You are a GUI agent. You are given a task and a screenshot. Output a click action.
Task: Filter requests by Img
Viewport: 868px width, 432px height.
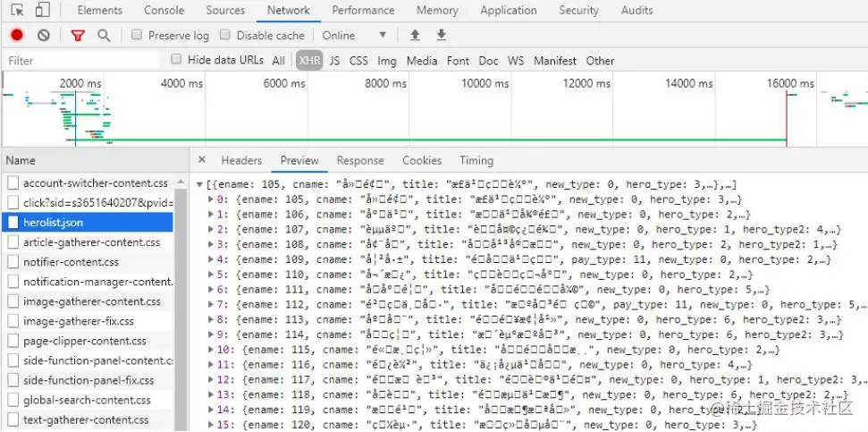[387, 61]
